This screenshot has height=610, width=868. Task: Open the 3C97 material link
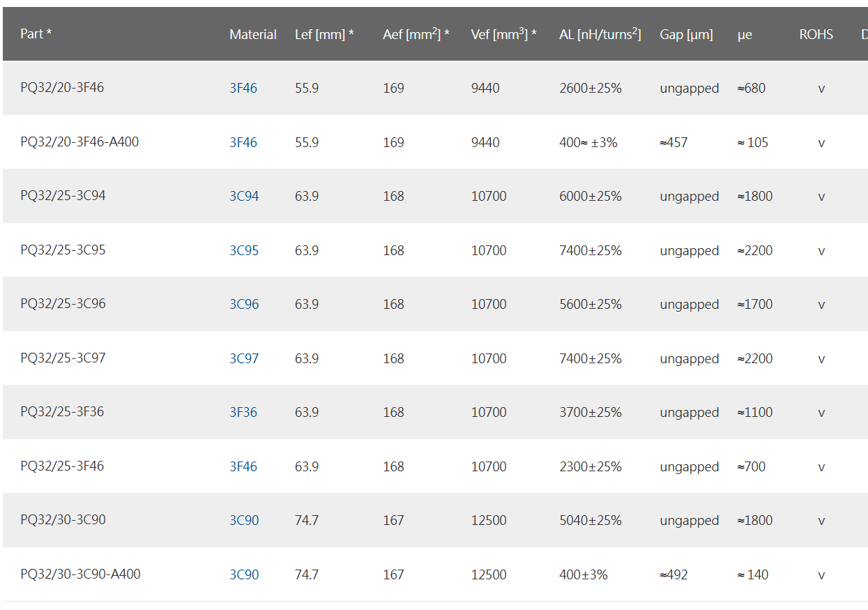244,358
